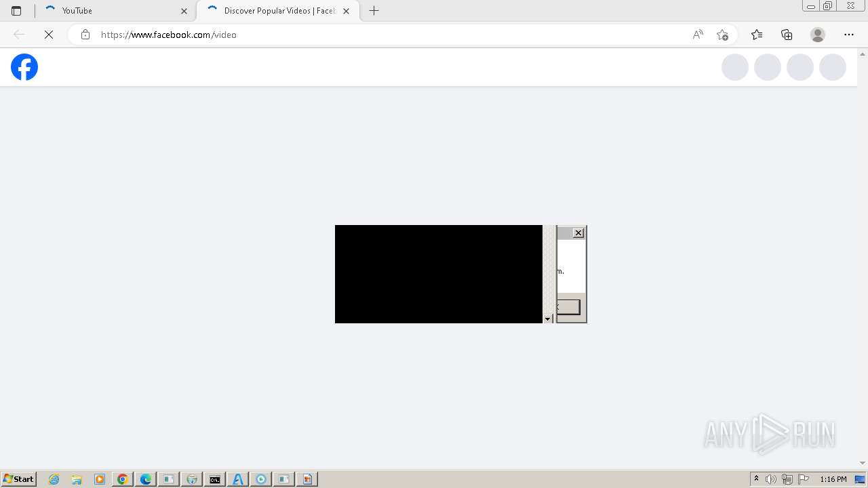The width and height of the screenshot is (868, 488).
Task: Open the Command Prompt taskbar button
Action: tap(215, 479)
